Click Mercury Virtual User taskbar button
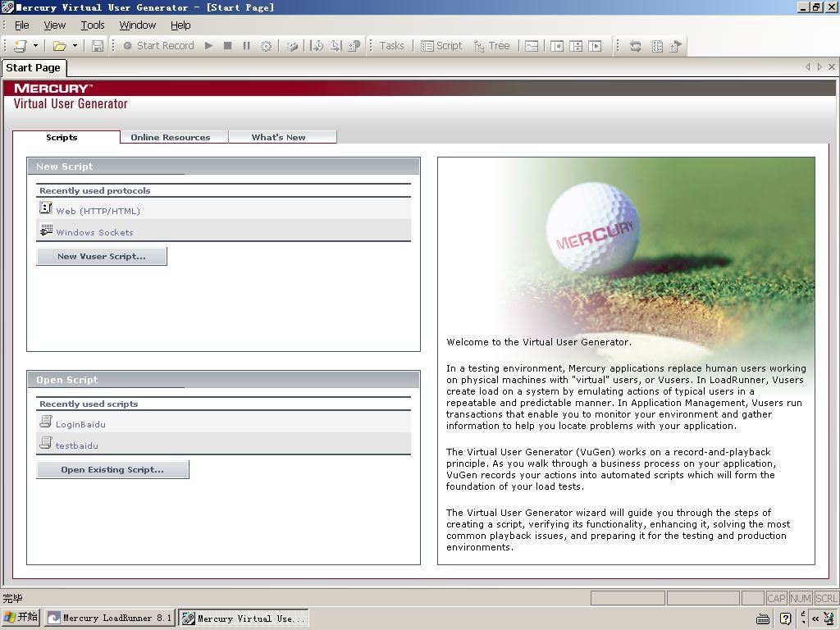840x630 pixels. [244, 618]
